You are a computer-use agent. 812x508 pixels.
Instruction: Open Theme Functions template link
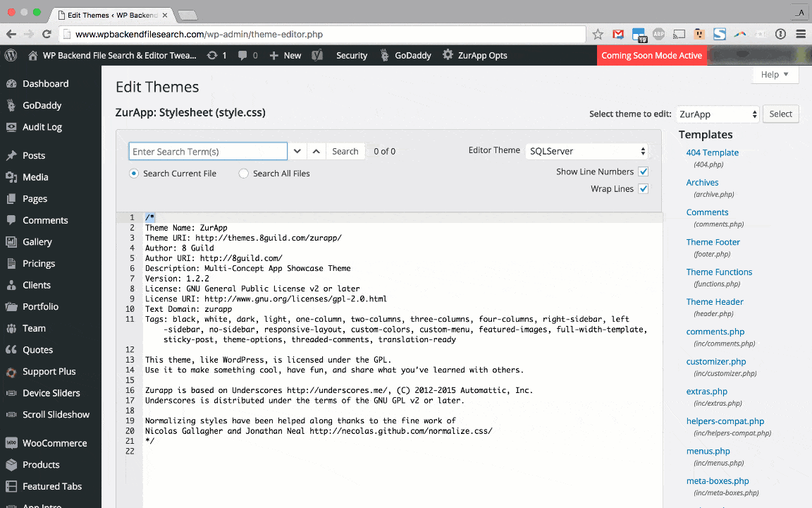tap(719, 272)
